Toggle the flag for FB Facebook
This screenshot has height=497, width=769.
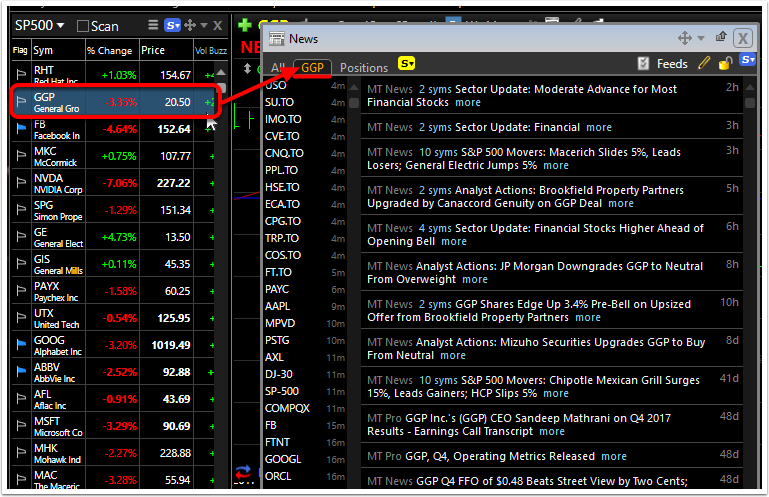[21, 128]
